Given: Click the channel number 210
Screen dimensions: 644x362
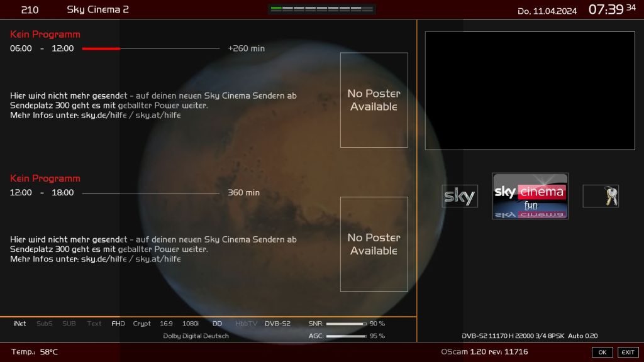Looking at the screenshot, I should pos(30,10).
